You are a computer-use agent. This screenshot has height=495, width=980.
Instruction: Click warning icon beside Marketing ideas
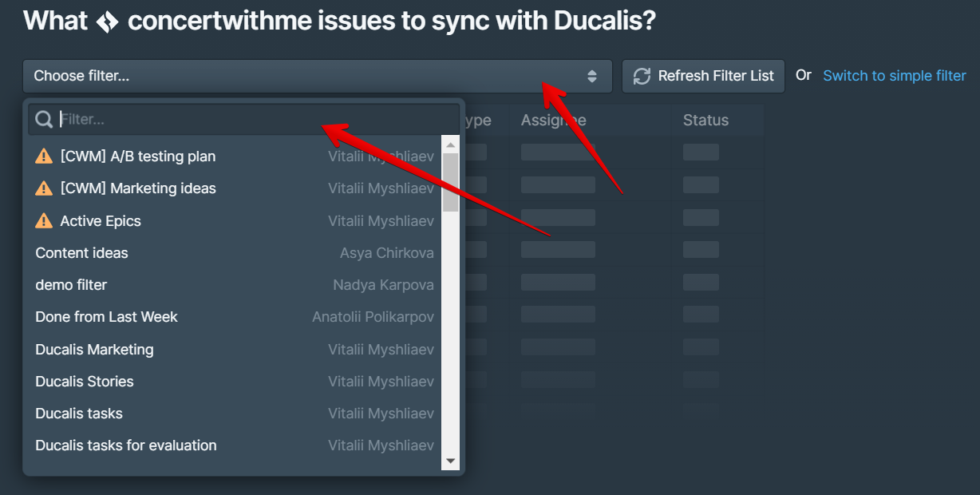tap(44, 188)
